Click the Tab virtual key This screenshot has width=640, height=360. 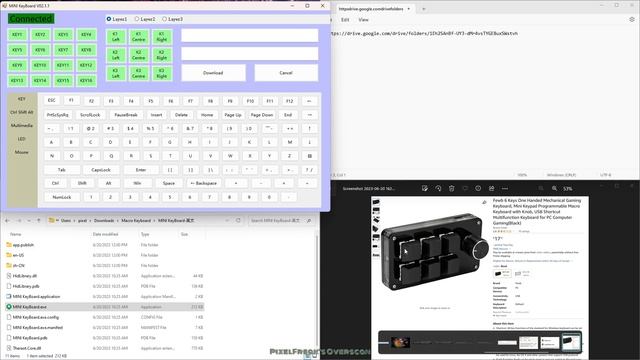(62, 170)
